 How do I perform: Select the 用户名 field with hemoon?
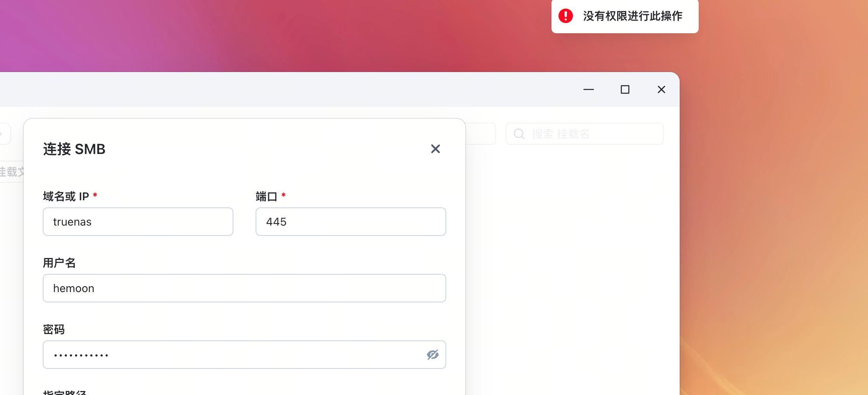point(244,288)
